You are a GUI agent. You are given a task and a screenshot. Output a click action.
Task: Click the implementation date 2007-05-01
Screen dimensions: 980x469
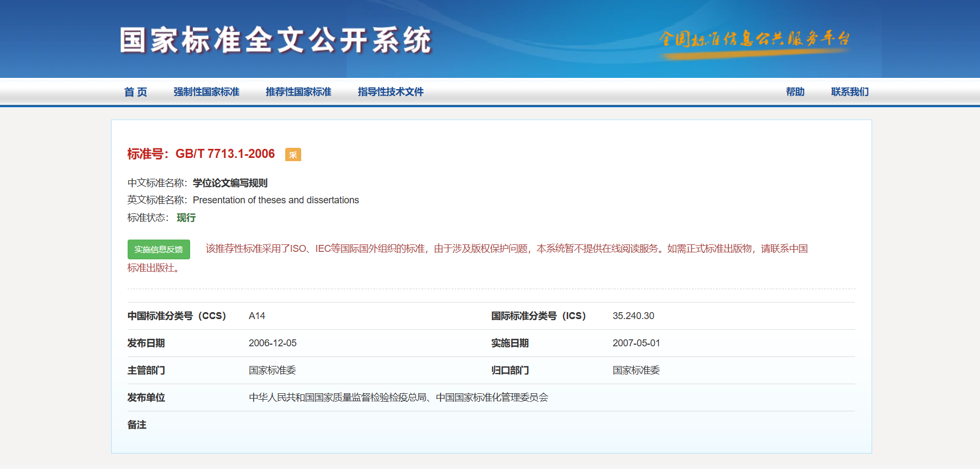636,343
